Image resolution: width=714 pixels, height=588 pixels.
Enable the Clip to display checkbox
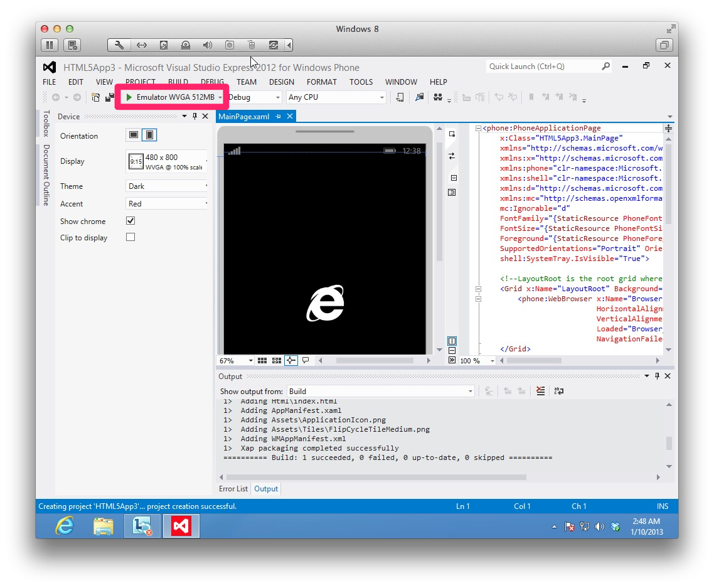(x=131, y=237)
